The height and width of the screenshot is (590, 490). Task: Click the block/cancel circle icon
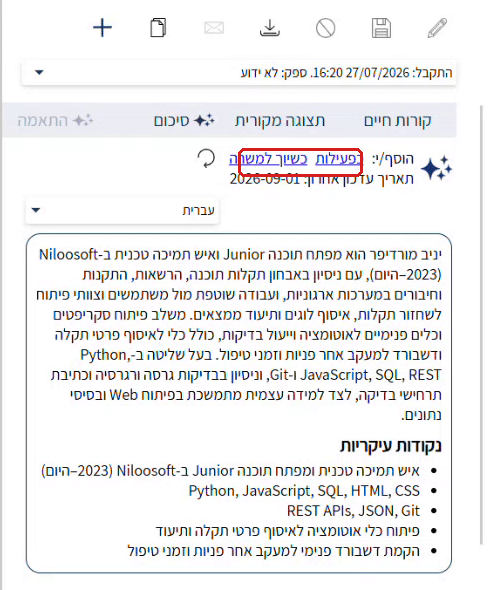click(326, 28)
